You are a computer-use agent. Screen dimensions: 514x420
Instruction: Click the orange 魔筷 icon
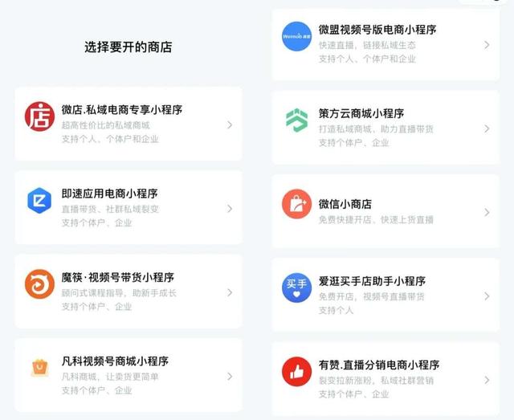pyautogui.click(x=39, y=284)
